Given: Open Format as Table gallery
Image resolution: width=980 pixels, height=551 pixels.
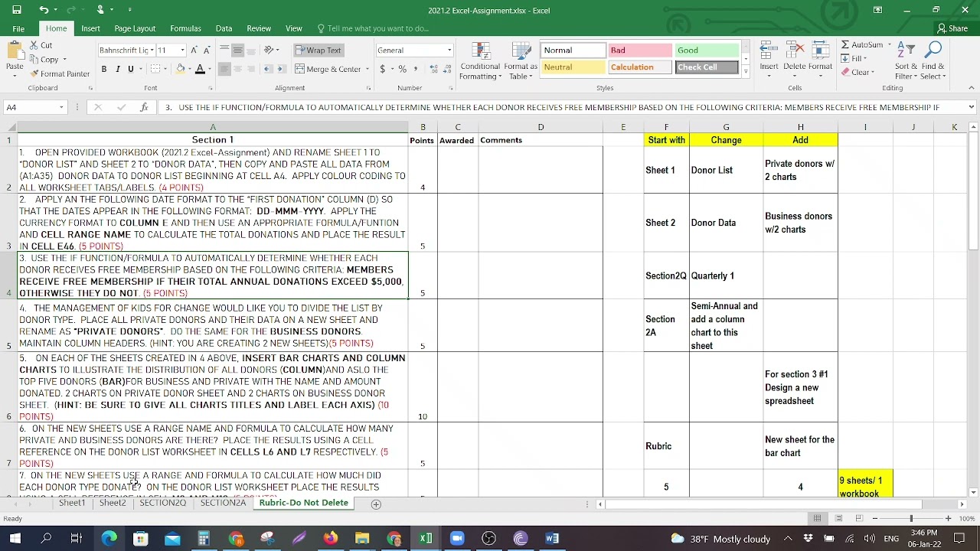Looking at the screenshot, I should (x=521, y=61).
